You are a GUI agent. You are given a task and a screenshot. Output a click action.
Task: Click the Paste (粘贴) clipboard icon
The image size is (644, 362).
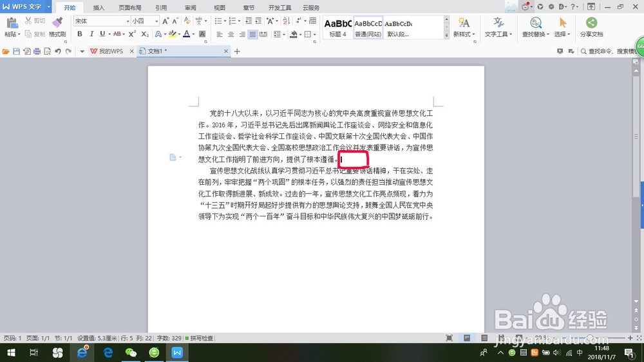coord(12,23)
